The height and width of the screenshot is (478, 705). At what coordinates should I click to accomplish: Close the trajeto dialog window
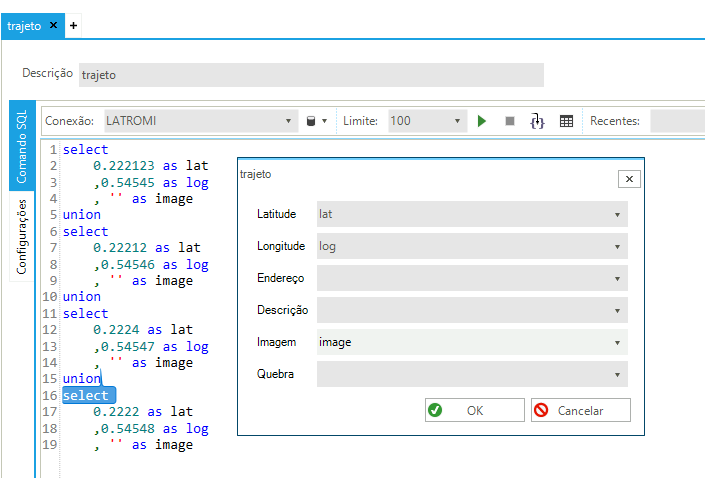(628, 179)
